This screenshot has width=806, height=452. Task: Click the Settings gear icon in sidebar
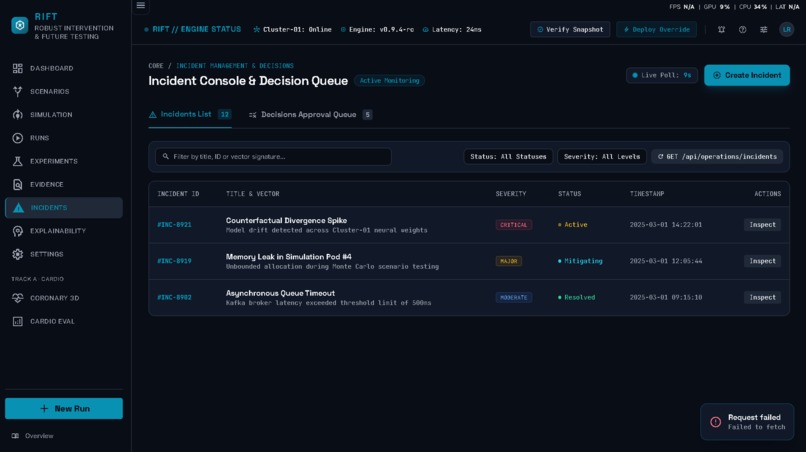click(x=17, y=254)
